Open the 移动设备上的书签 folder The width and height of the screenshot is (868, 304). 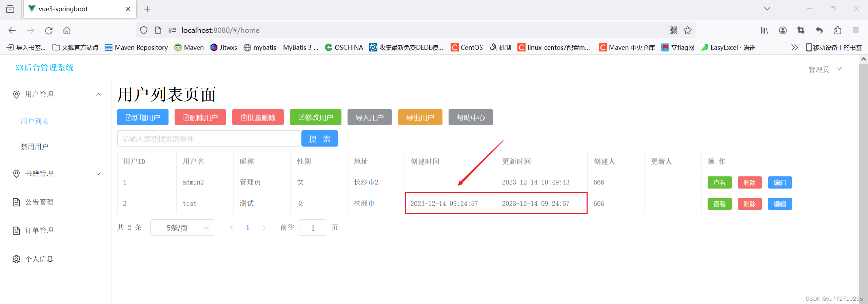click(834, 47)
